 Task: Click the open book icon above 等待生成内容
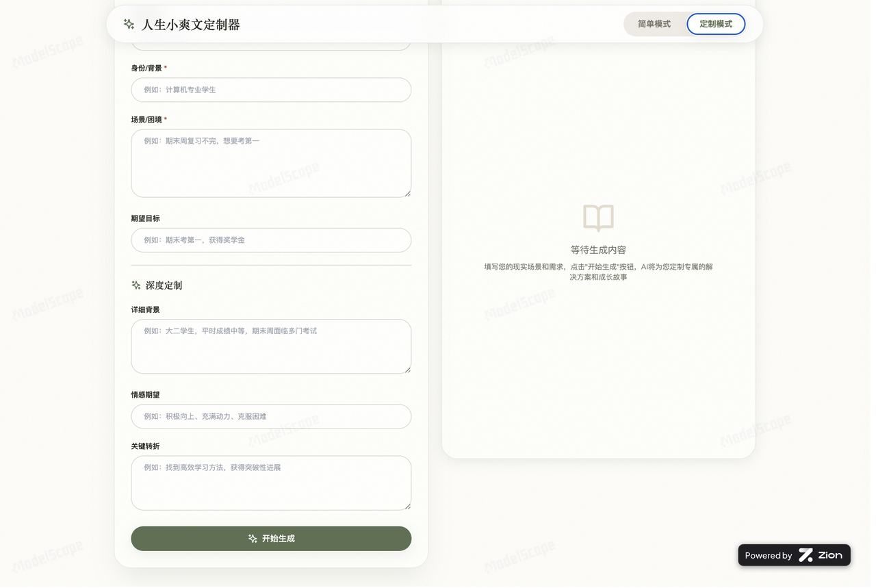coord(598,218)
